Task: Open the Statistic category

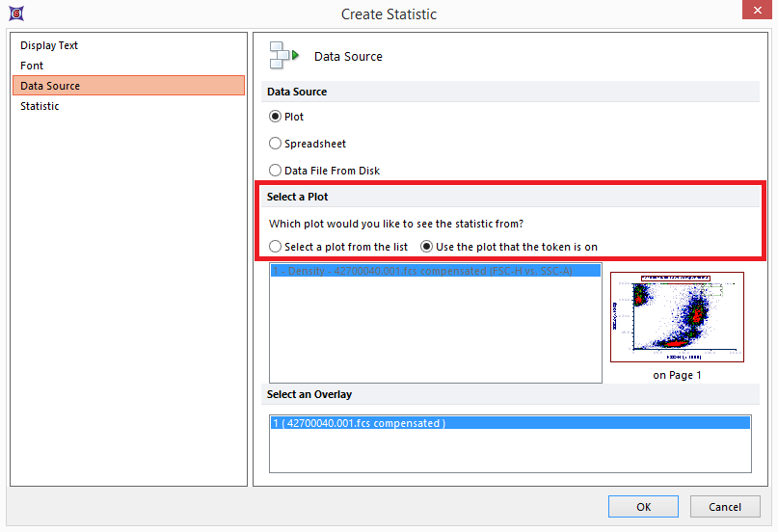Action: pyautogui.click(x=40, y=106)
